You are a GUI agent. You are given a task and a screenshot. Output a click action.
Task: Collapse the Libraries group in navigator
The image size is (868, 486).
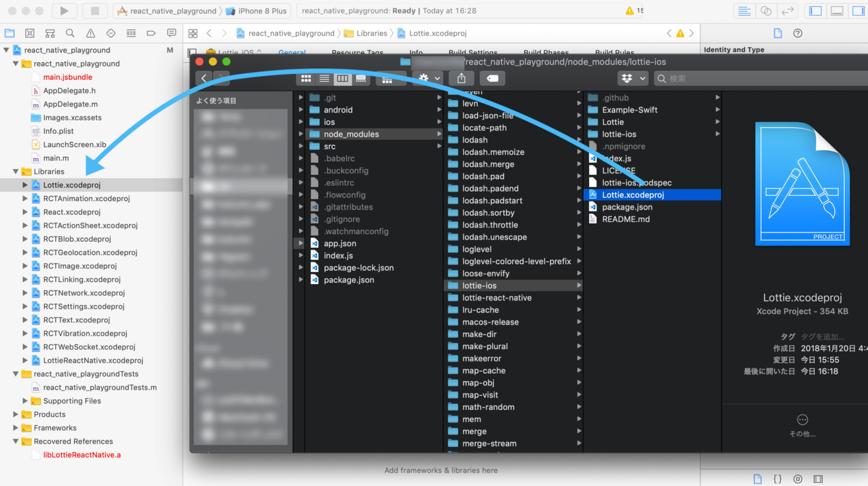point(15,172)
